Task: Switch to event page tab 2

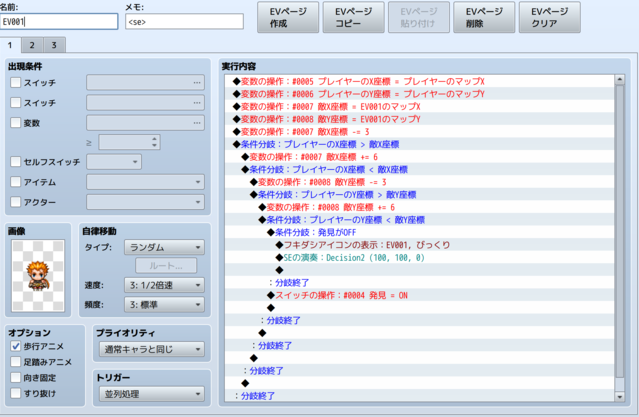Action: tap(32, 45)
